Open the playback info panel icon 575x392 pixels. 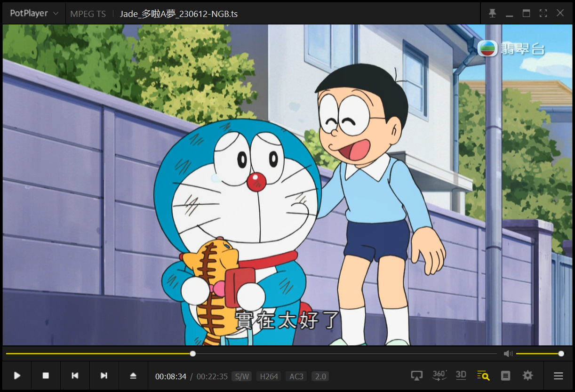pyautogui.click(x=506, y=376)
